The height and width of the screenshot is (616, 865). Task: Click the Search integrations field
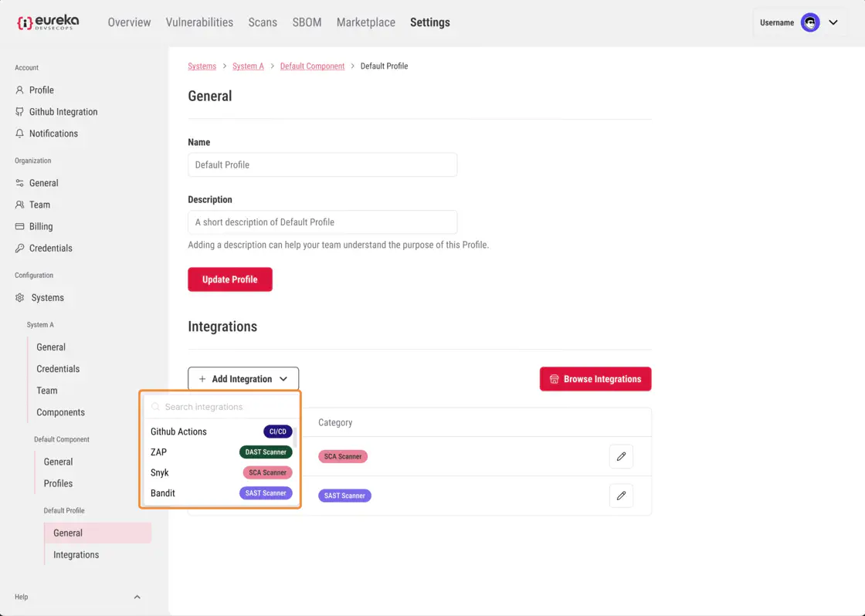224,407
